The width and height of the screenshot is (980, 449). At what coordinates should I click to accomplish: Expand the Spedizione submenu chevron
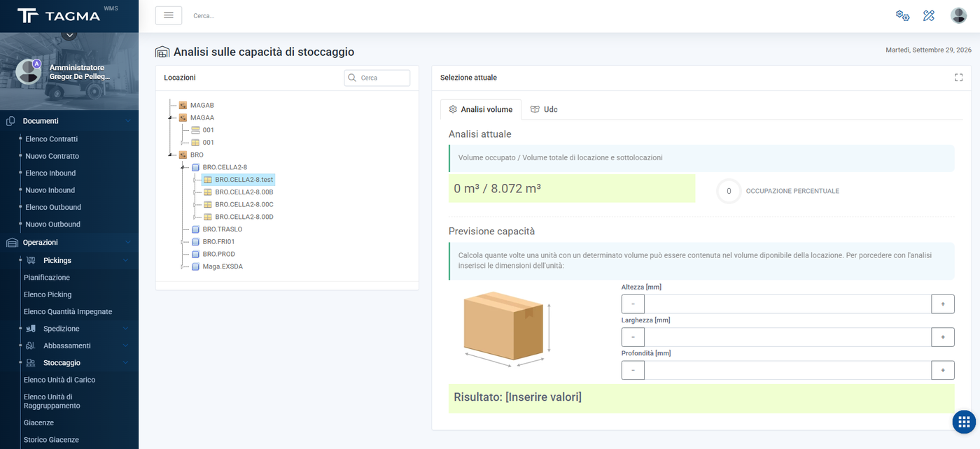pyautogui.click(x=125, y=329)
